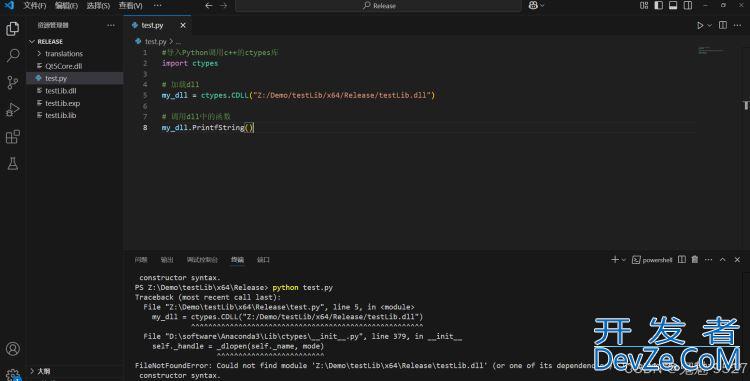Close the test.py editor tab
Screen dimensions: 750x381
[x=183, y=25]
